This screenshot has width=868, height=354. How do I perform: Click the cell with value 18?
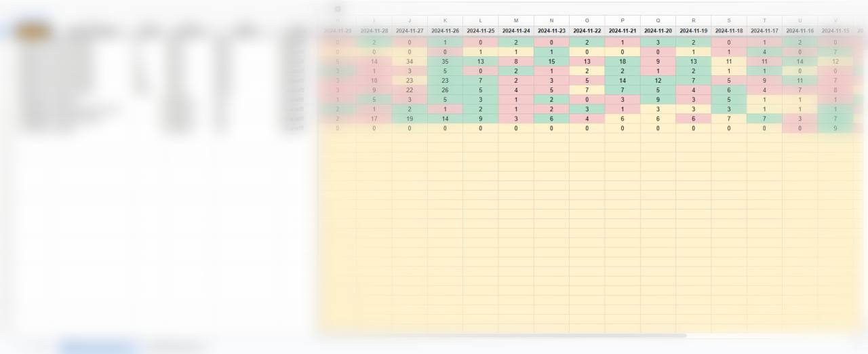point(623,61)
